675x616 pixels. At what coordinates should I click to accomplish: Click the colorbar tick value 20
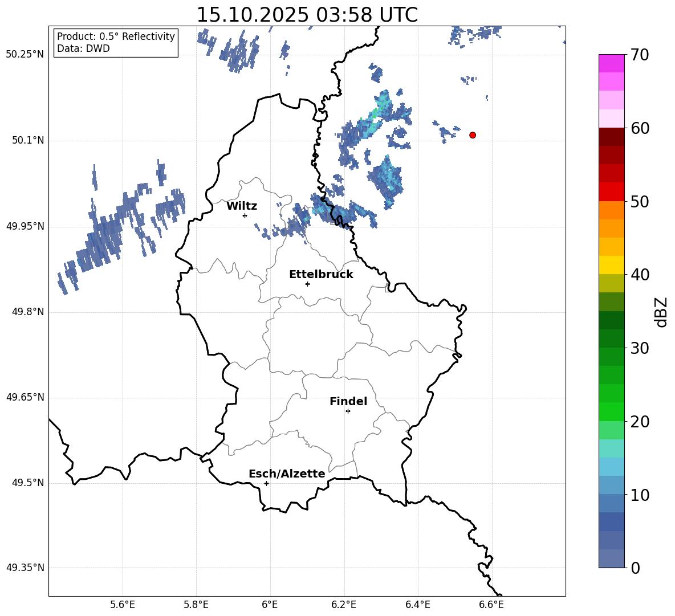tap(640, 422)
